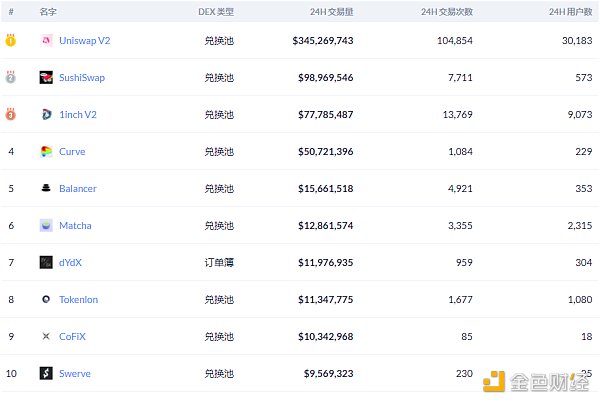Select the $98,969,546 volume cell
The image size is (600, 403).
[x=326, y=78]
